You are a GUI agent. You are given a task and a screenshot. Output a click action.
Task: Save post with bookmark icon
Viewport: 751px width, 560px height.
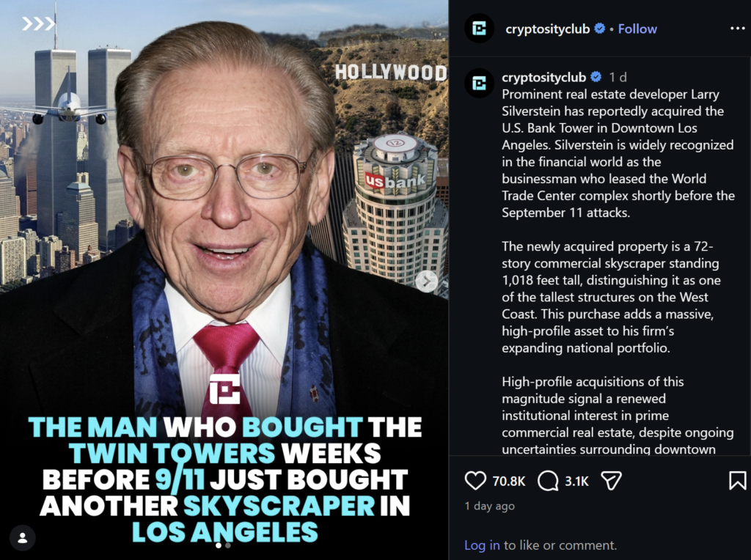pyautogui.click(x=737, y=481)
